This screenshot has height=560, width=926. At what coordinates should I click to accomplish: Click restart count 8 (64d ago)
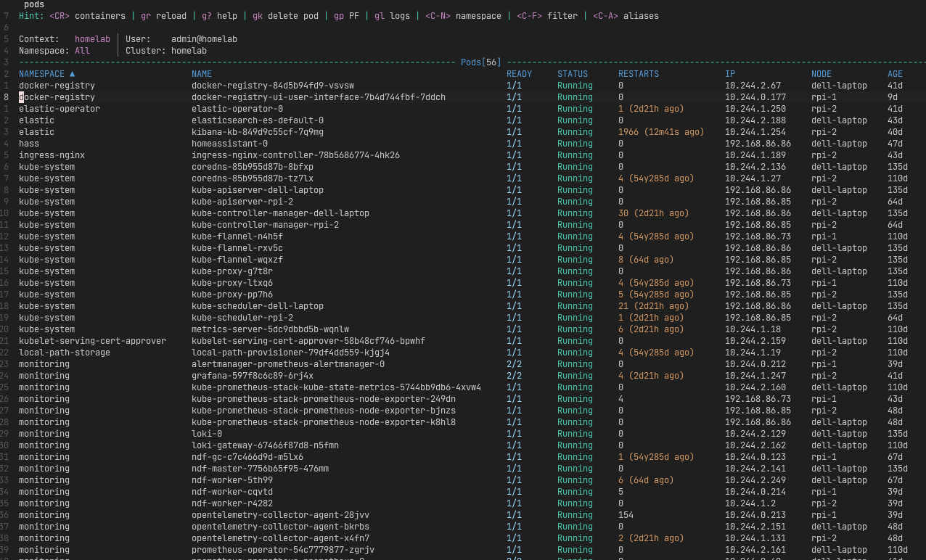(x=646, y=260)
